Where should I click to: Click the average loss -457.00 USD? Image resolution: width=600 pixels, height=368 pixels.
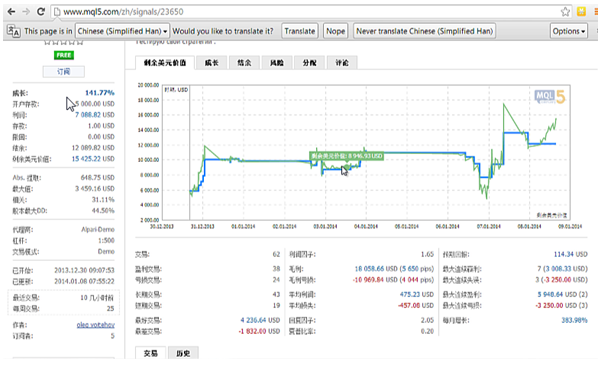pyautogui.click(x=416, y=306)
